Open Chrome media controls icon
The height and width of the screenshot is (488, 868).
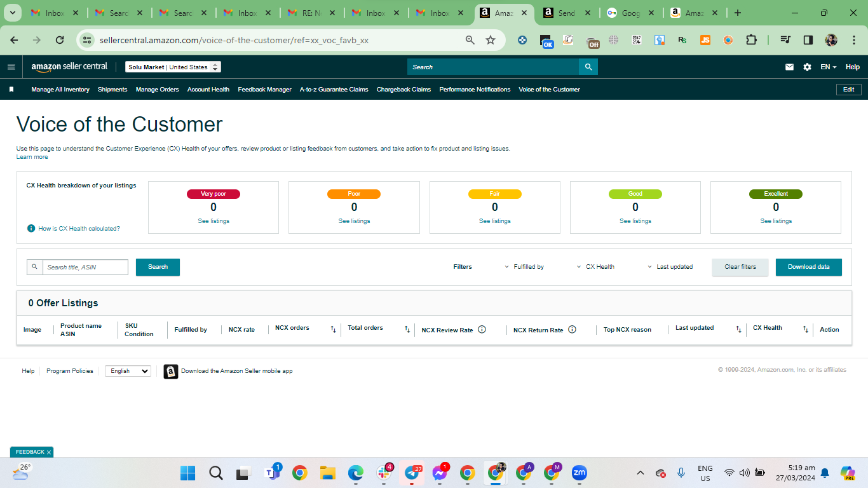coord(785,40)
